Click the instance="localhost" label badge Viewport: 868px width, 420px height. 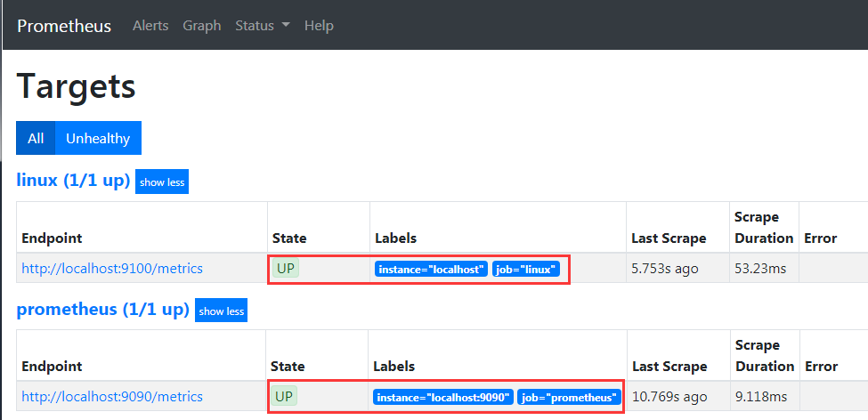pyautogui.click(x=431, y=269)
